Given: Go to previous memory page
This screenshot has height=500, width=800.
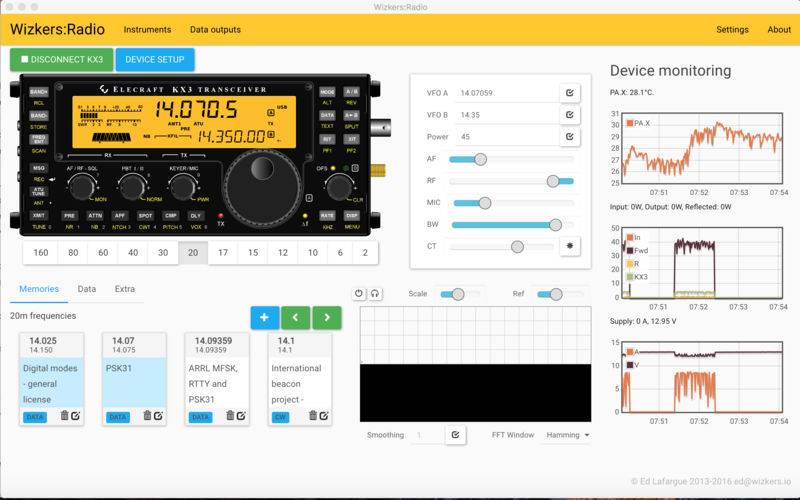Looking at the screenshot, I should click(295, 318).
